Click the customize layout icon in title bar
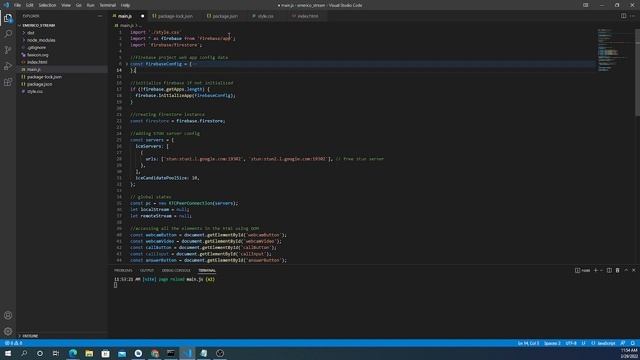This screenshot has height=360, width=640. point(586,5)
